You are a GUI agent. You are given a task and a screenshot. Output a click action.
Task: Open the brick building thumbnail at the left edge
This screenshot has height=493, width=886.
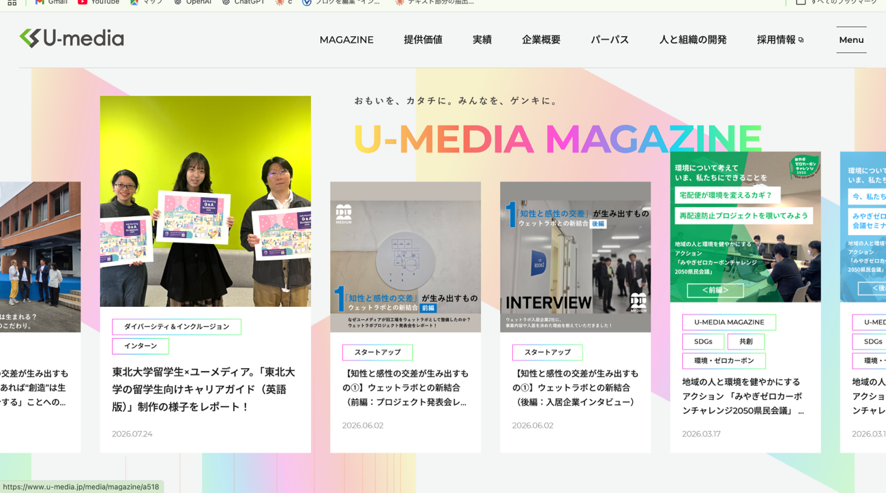[40, 257]
